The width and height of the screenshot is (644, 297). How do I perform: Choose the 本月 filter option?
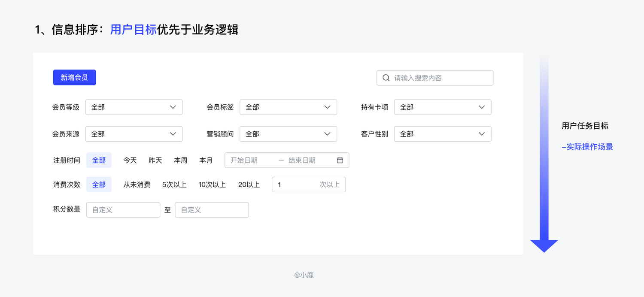(x=206, y=160)
